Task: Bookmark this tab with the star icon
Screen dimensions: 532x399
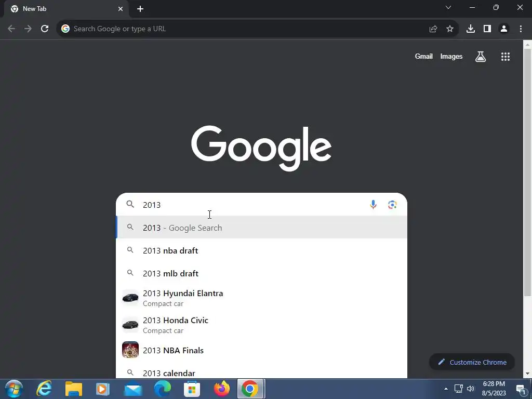Action: point(450,29)
